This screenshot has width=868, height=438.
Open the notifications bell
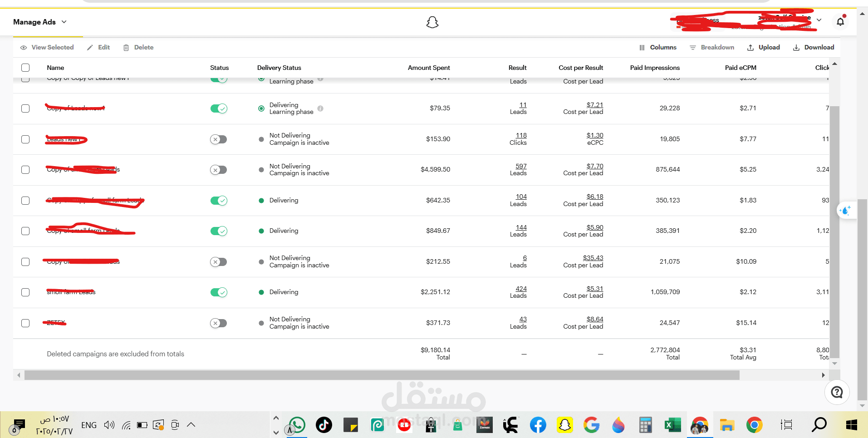tap(840, 21)
